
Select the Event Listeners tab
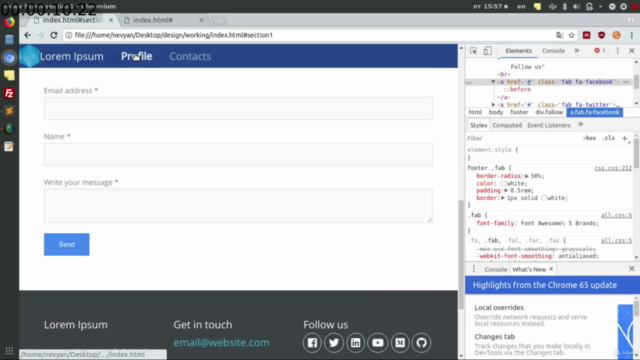pyautogui.click(x=549, y=125)
